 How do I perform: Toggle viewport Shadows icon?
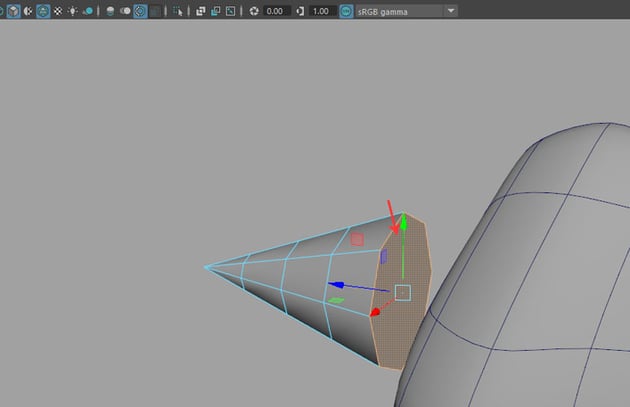point(88,11)
